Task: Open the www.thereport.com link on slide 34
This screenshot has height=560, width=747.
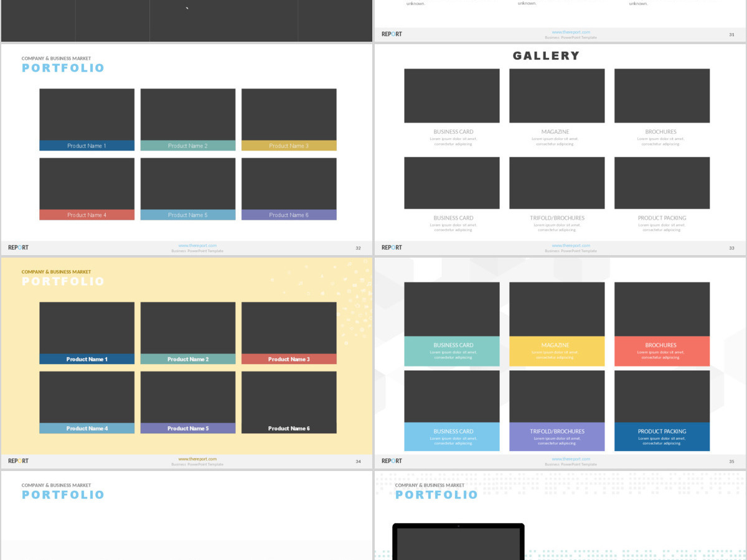Action: [x=197, y=459]
